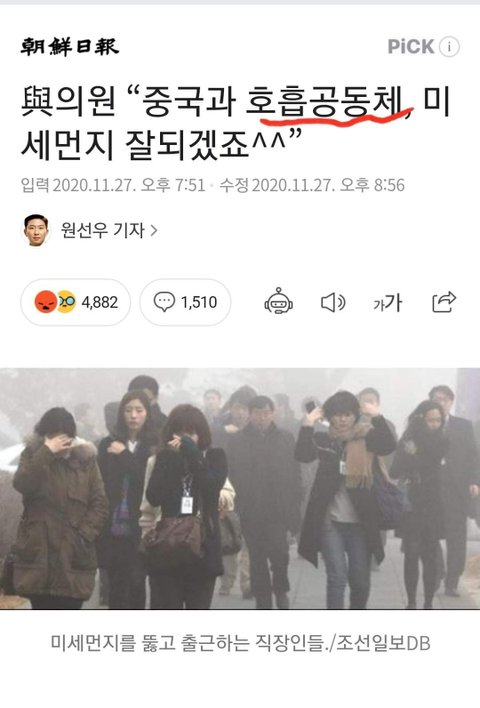Tap the surprised glasses emoji reaction
Screen dimensions: 480x708
(x=66, y=302)
